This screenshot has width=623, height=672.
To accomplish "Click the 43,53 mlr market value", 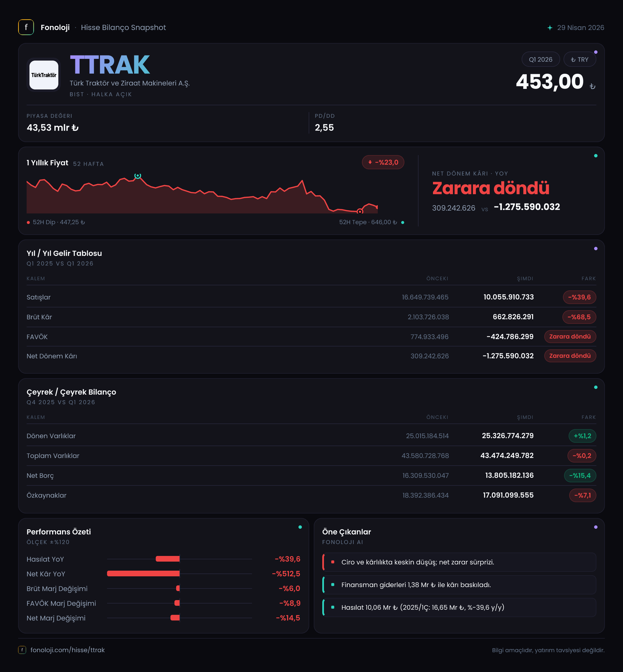I will coord(53,128).
